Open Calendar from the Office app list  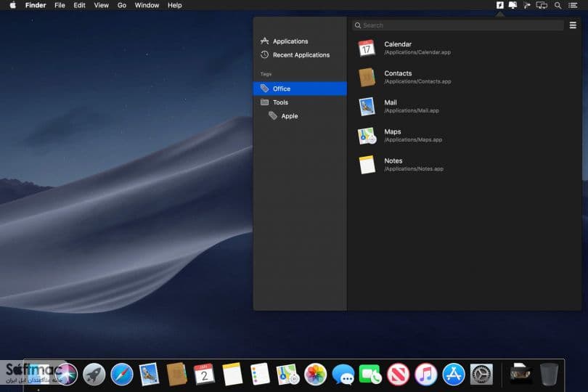(x=463, y=48)
